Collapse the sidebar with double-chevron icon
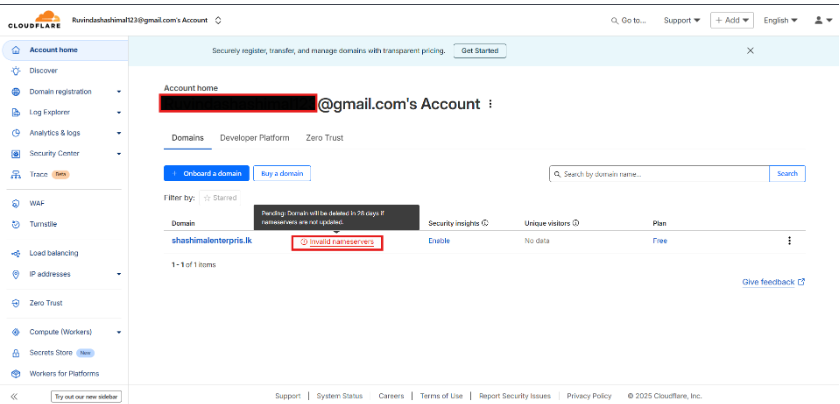This screenshot has height=404, width=840. point(15,396)
